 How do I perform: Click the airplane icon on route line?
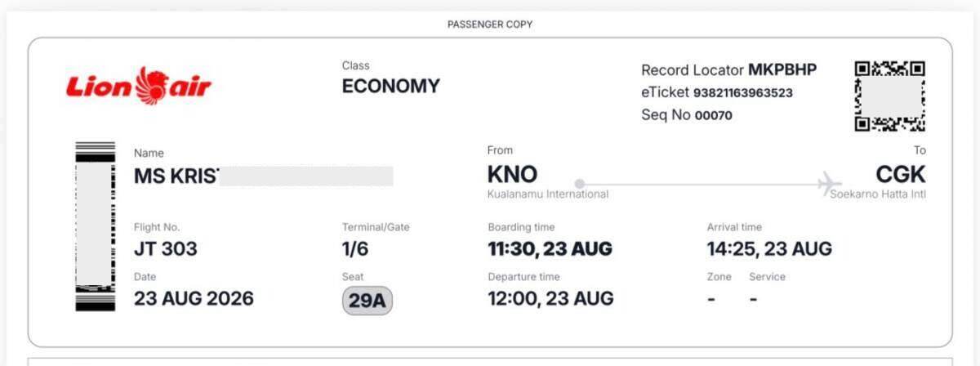830,181
